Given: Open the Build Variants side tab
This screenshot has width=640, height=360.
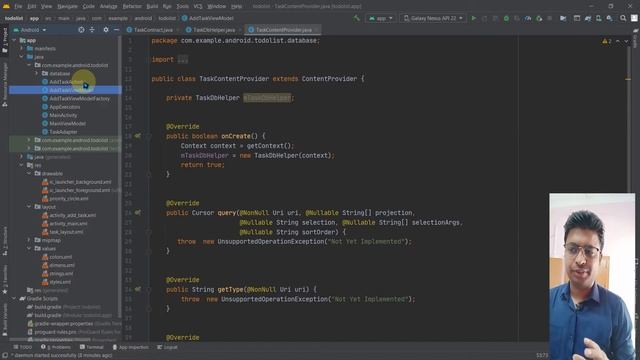Looking at the screenshot, I should (4, 319).
